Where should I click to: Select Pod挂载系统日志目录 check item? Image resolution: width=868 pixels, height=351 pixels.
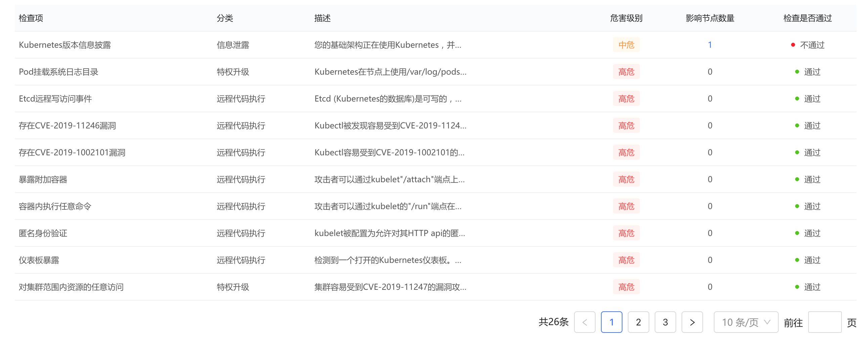click(59, 72)
